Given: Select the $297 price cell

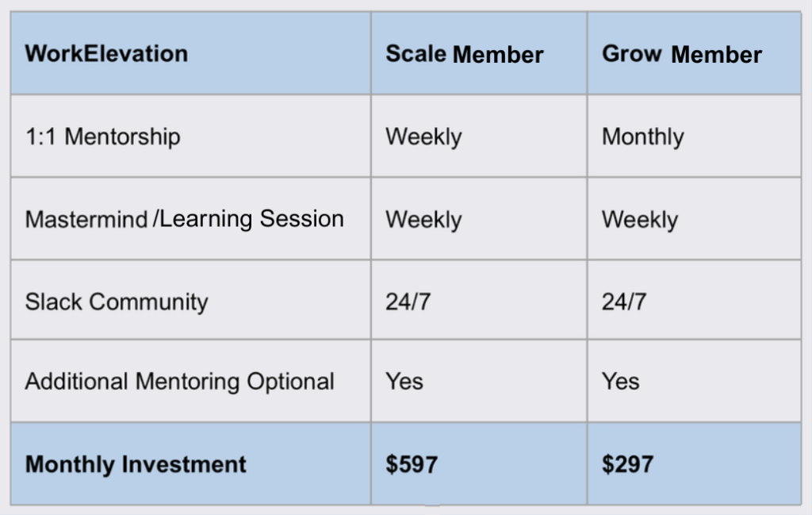Looking at the screenshot, I should 694,463.
